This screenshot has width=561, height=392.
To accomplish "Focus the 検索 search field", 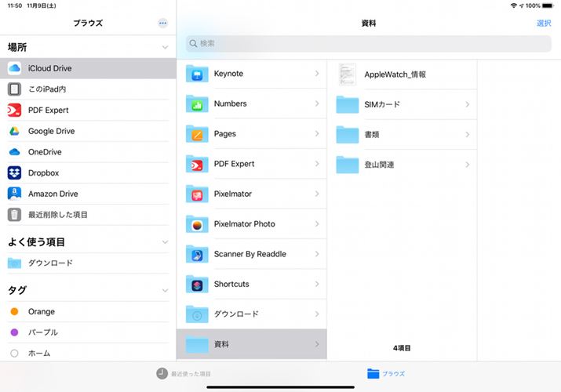I will pos(369,43).
